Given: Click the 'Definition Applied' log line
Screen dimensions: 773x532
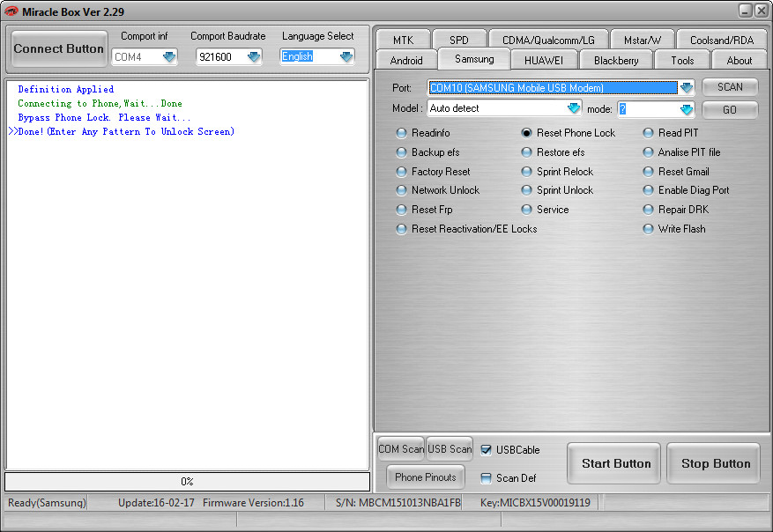Looking at the screenshot, I should 65,89.
